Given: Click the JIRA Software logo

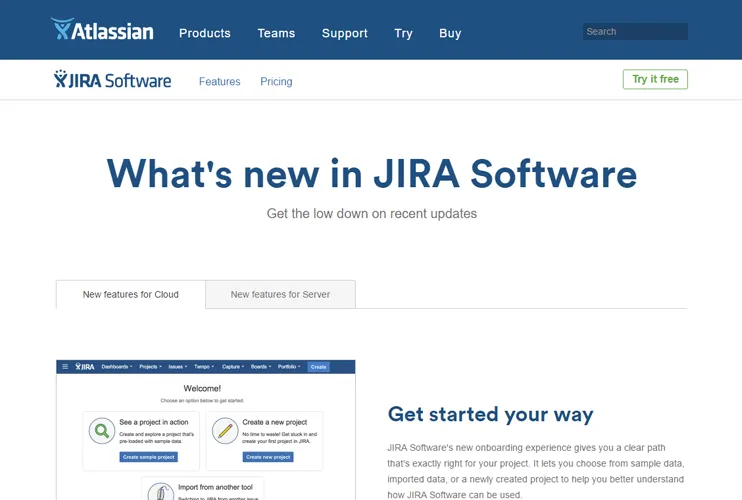Looking at the screenshot, I should click(x=113, y=79).
